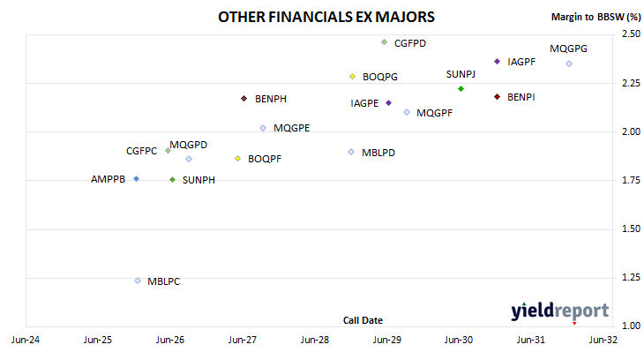This screenshot has width=644, height=352.
Task: Click the MBLPC data point marker
Action: [x=138, y=281]
